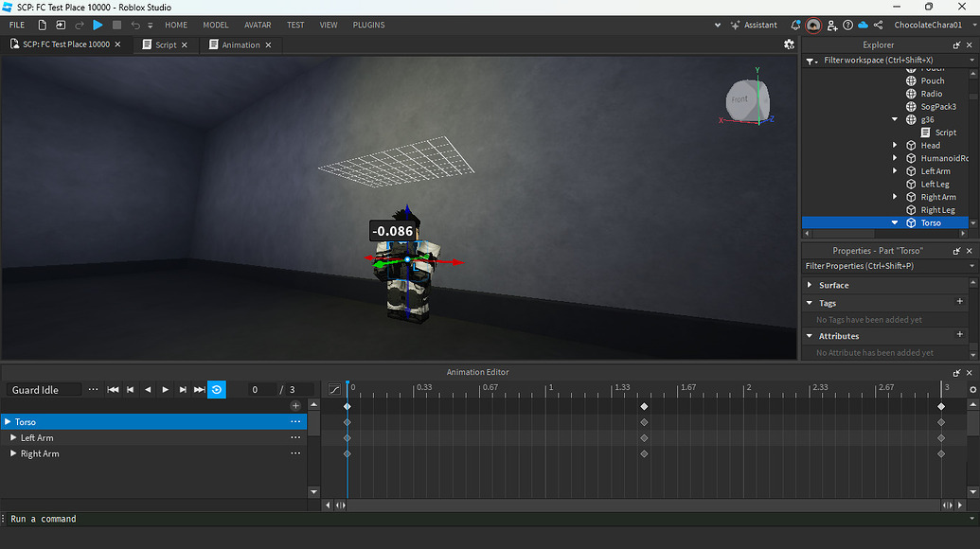
Task: Open the PLUGINS menu
Action: tap(368, 25)
